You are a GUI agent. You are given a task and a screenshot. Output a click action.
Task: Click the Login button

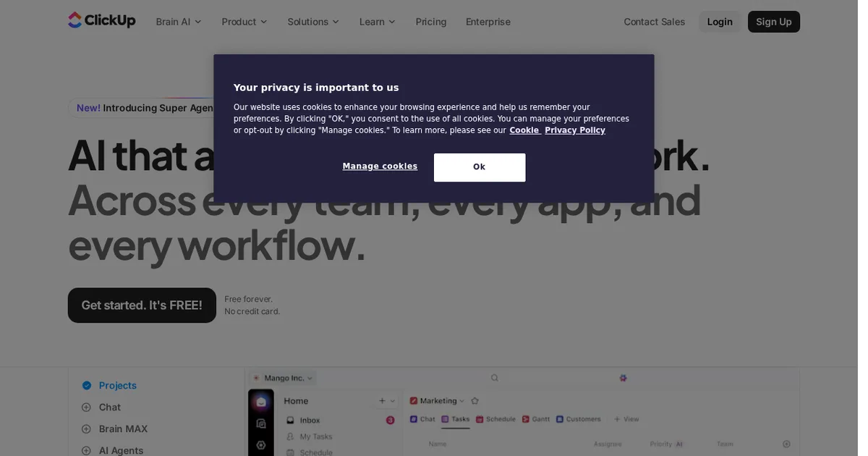[720, 22]
